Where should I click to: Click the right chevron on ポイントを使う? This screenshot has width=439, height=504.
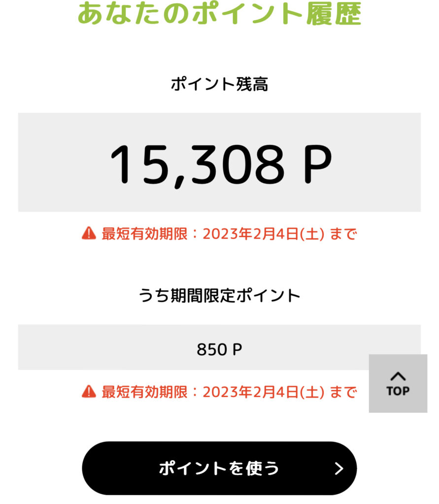pyautogui.click(x=338, y=469)
